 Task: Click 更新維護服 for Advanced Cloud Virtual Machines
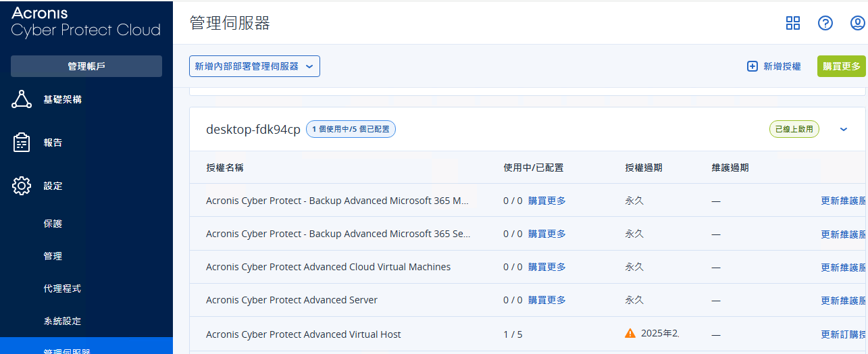844,267
